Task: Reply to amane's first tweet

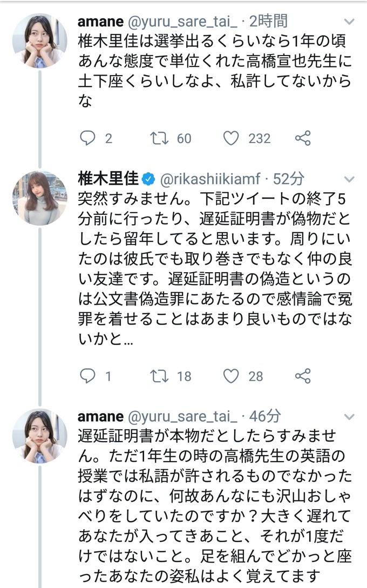Action: pyautogui.click(x=87, y=139)
